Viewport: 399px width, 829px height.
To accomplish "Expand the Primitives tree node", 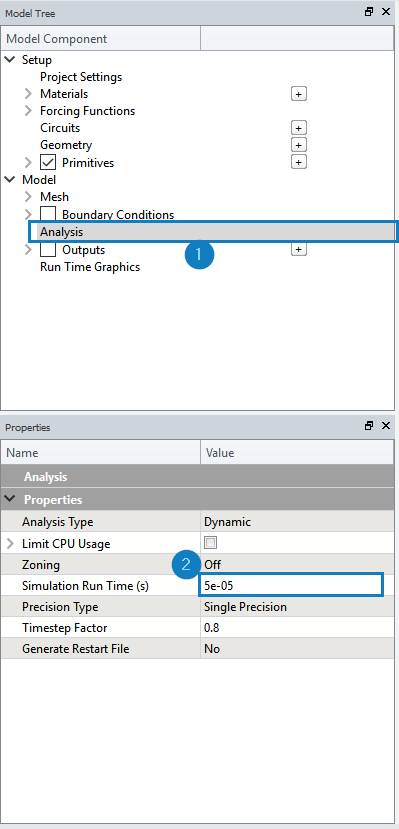I will click(29, 162).
